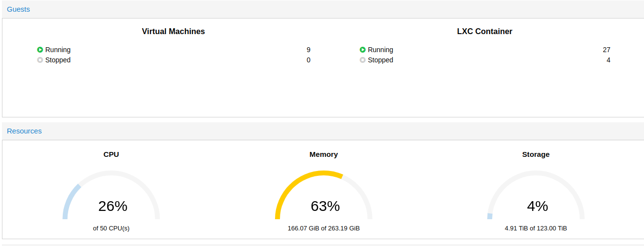Click the green Running icon under LXC Container
Viewport: 644px width, 246px height.
[363, 50]
